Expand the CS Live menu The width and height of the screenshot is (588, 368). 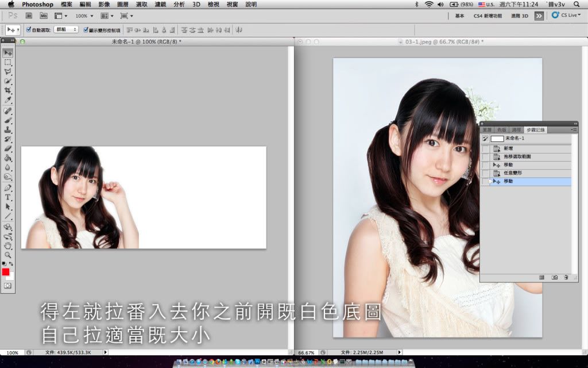click(566, 16)
